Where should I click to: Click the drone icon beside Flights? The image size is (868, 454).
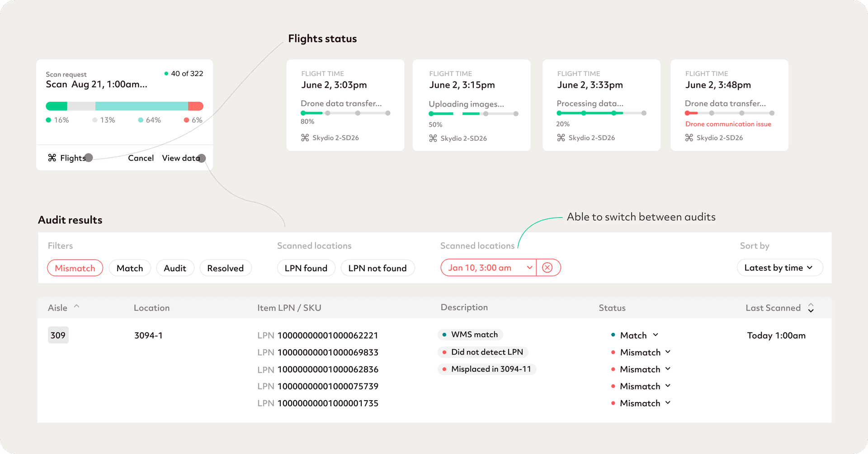52,158
